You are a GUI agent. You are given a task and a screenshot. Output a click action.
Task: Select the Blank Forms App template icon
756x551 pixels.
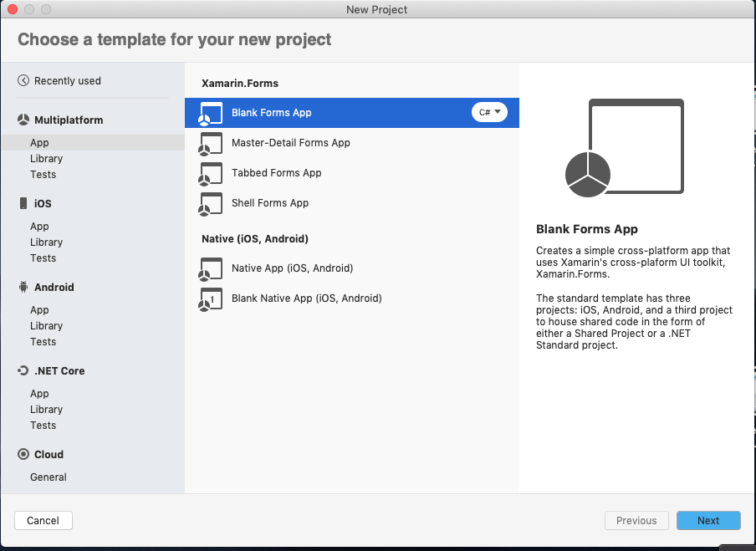[x=210, y=113]
